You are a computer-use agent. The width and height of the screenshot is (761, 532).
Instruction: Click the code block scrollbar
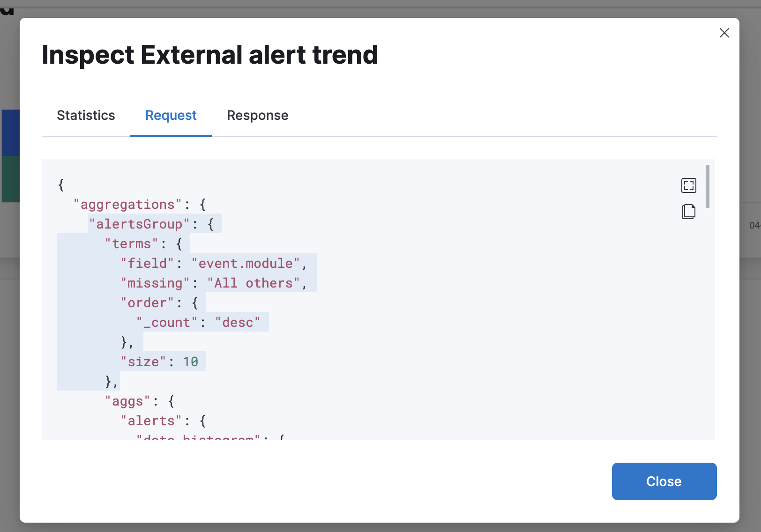(707, 186)
